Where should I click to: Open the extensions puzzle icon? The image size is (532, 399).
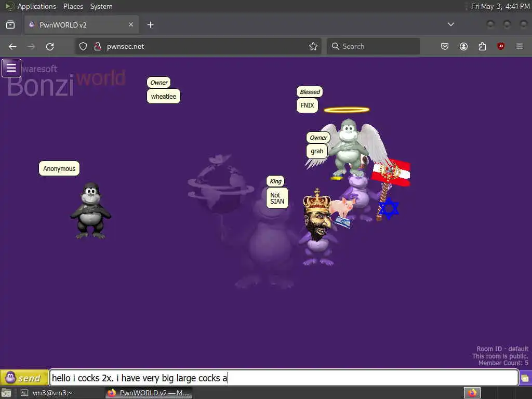point(482,46)
